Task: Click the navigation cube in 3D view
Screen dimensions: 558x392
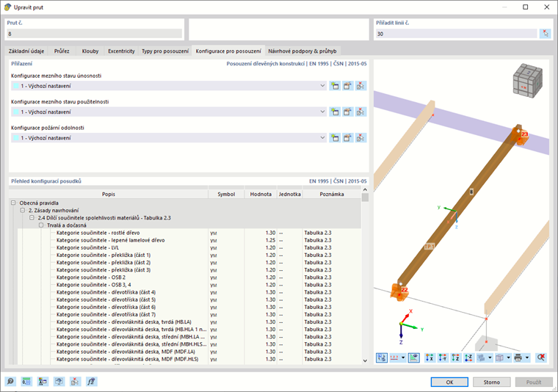Action: (528, 80)
